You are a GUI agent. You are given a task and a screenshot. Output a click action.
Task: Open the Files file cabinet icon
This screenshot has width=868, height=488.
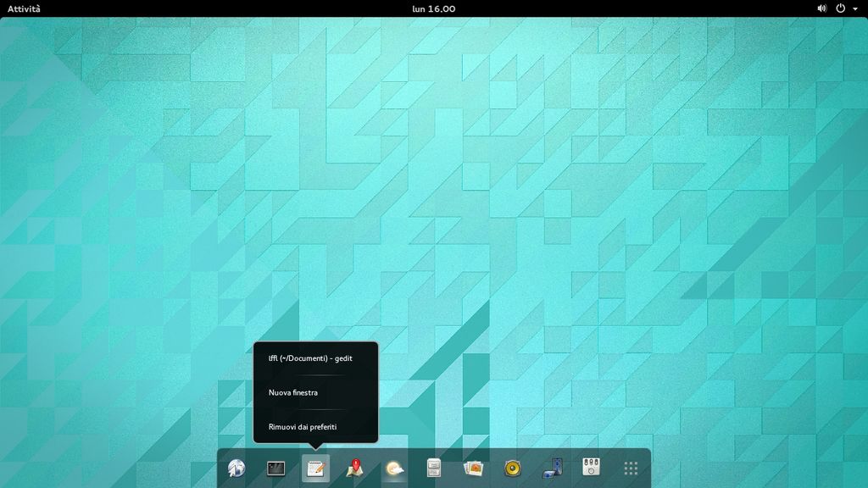tap(434, 468)
